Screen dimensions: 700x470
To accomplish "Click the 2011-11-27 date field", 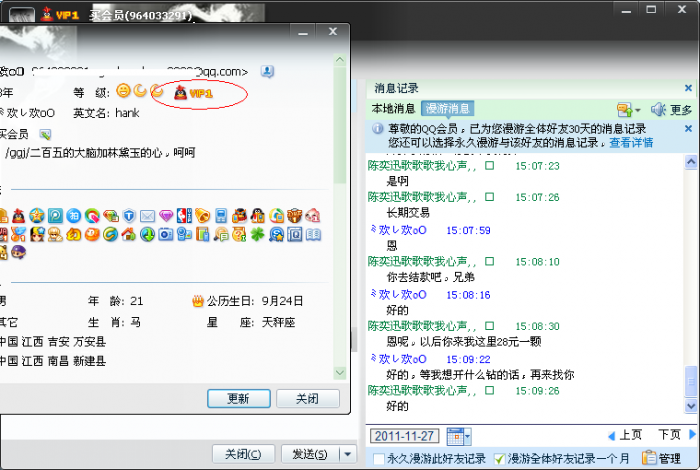I will (404, 436).
